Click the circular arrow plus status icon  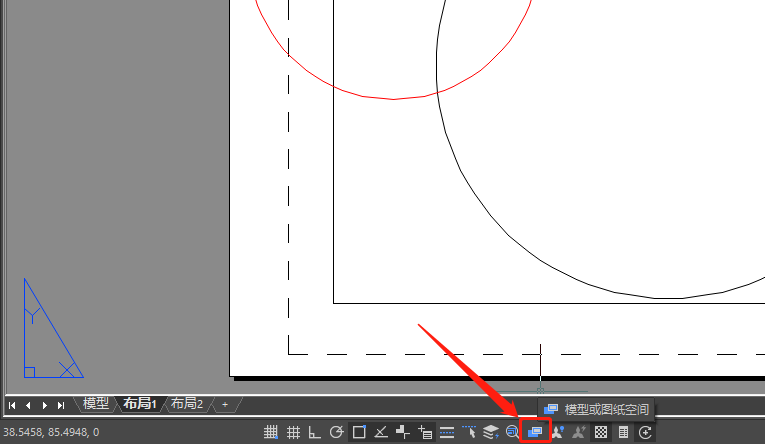[x=645, y=432]
